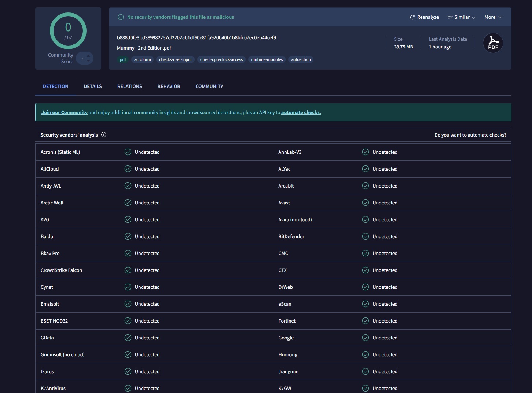
Task: Click the Ikarus vendor name
Action: (x=47, y=371)
